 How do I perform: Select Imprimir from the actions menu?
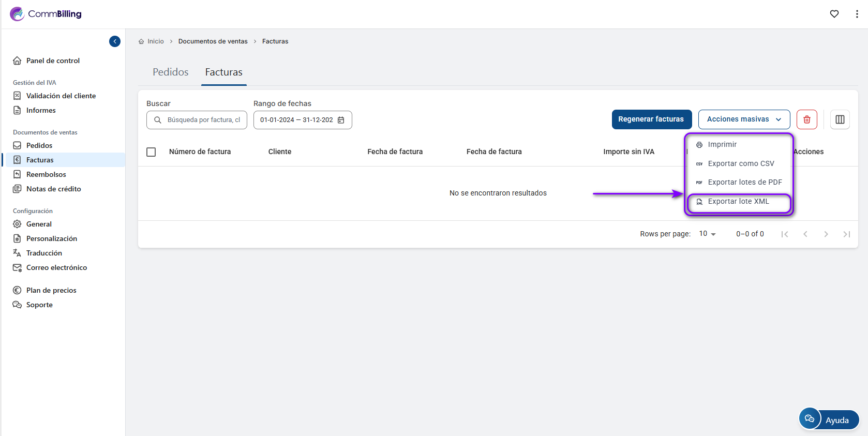pos(722,145)
